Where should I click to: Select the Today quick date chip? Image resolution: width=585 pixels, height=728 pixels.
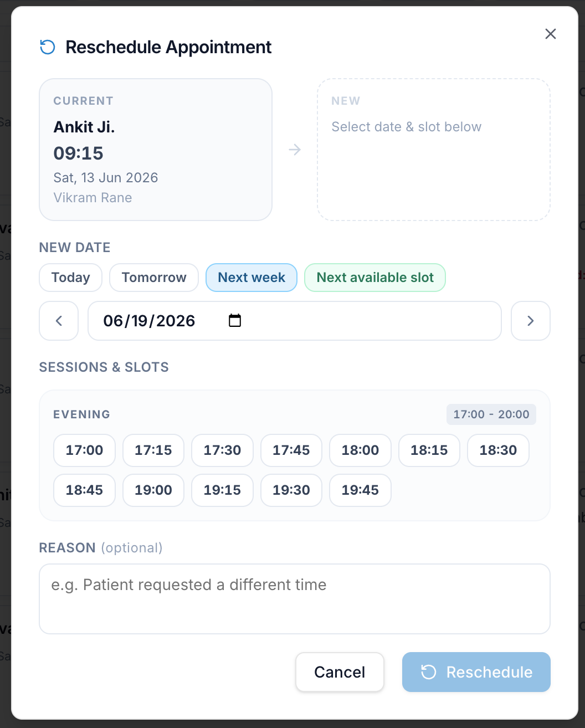(71, 278)
